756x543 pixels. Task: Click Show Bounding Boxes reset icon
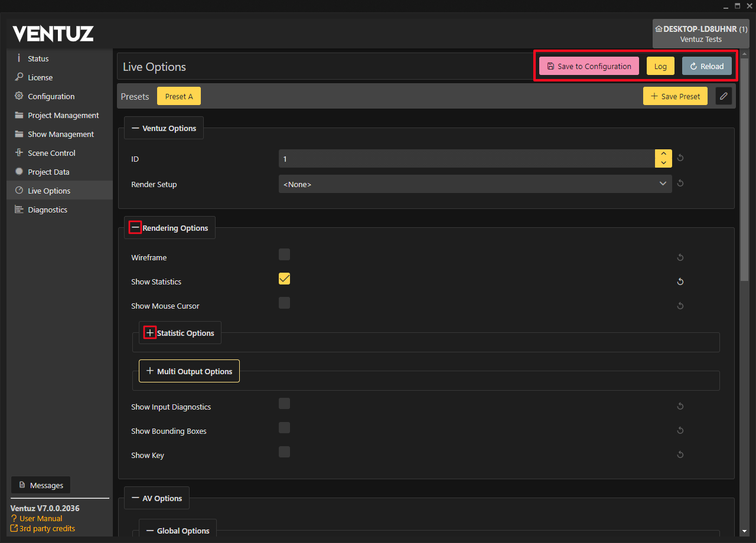point(680,431)
